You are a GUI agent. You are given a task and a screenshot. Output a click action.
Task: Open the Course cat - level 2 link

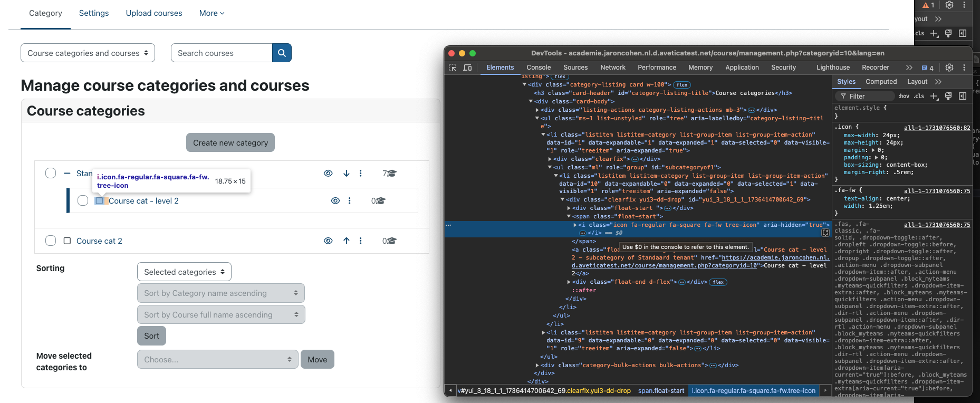click(x=143, y=200)
